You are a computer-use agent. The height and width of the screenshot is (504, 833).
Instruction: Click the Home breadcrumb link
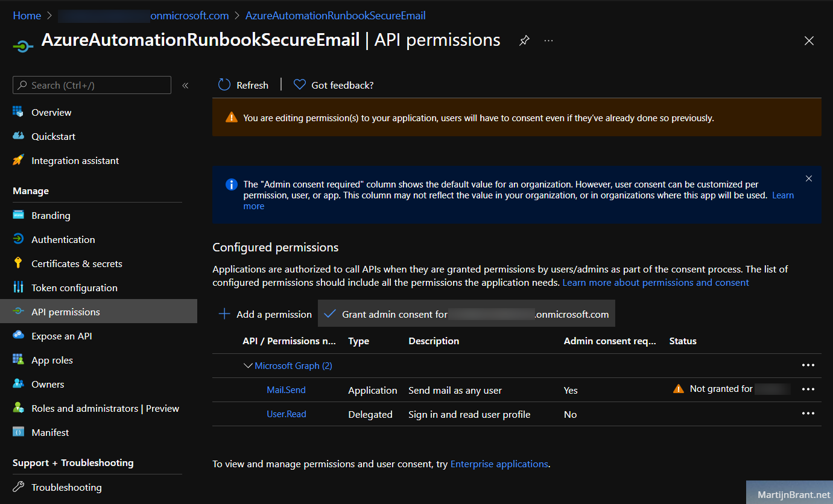tap(27, 16)
